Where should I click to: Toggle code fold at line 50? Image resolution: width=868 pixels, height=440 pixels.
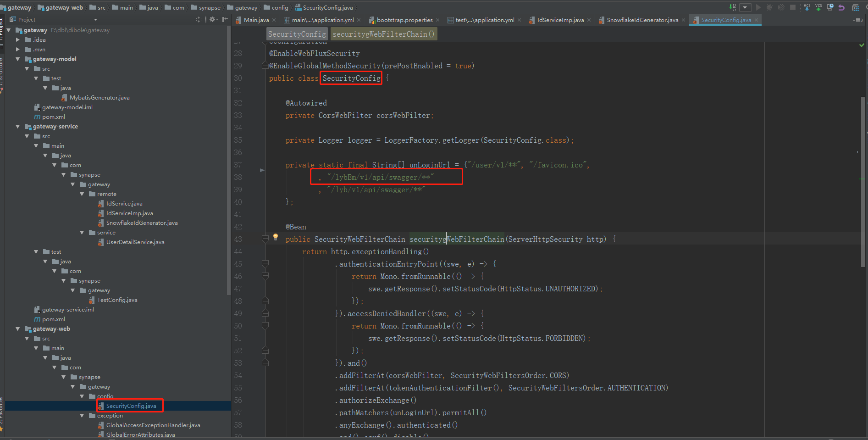265,325
